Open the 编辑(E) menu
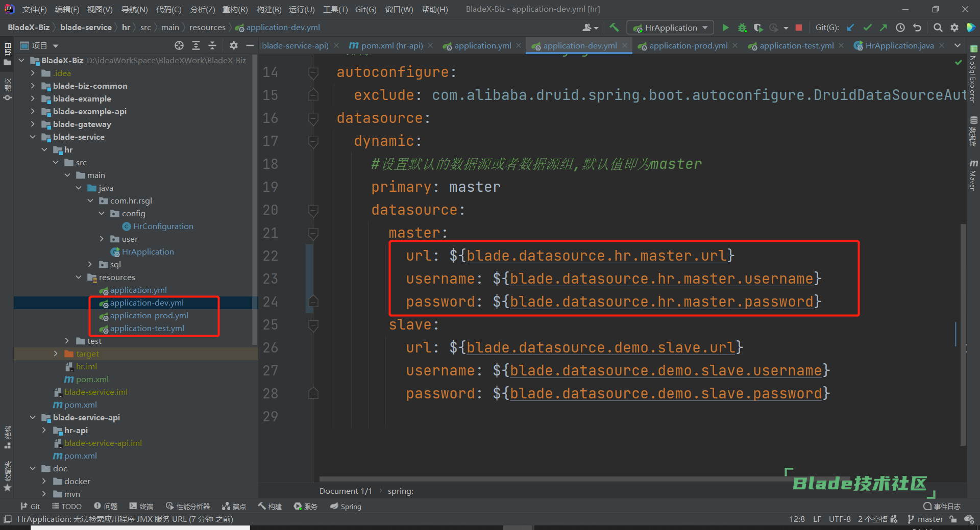The image size is (980, 530). coord(67,9)
